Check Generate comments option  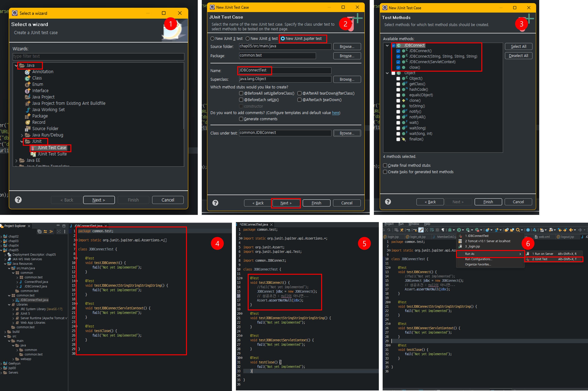(241, 119)
